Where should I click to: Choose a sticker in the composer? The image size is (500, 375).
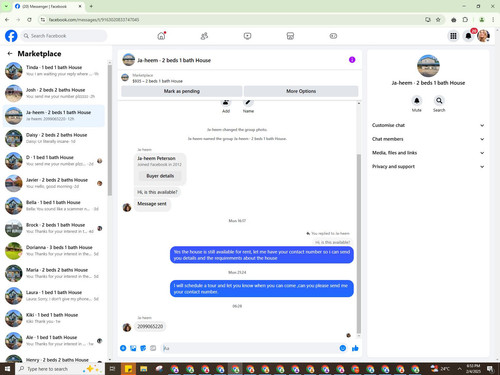[x=143, y=348]
